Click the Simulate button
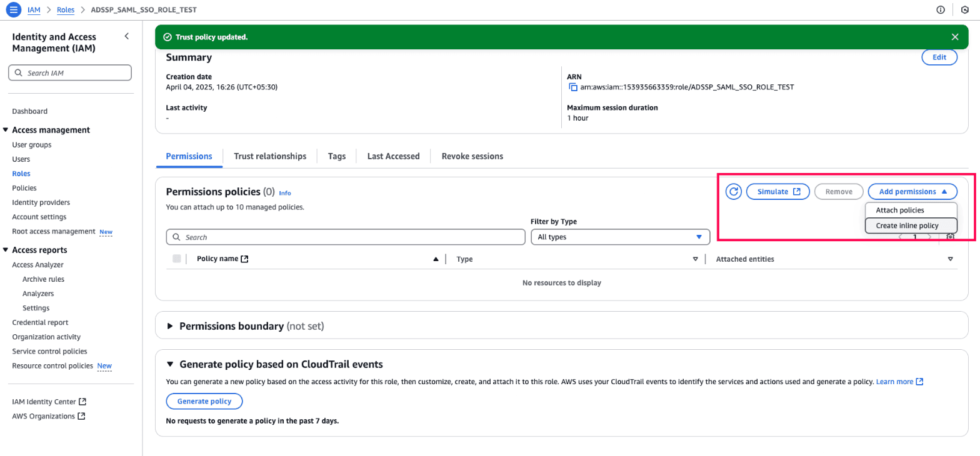Image resolution: width=980 pixels, height=456 pixels. point(778,192)
